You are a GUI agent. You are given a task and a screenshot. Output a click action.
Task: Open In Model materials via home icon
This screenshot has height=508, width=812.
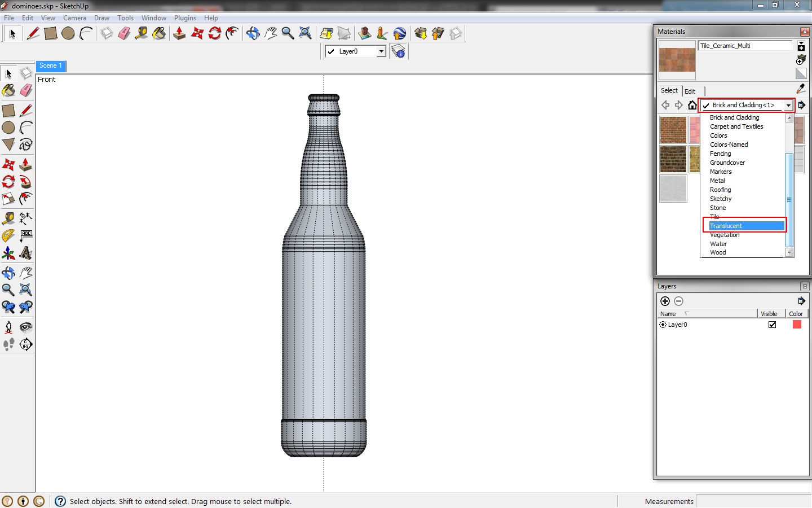coord(692,104)
